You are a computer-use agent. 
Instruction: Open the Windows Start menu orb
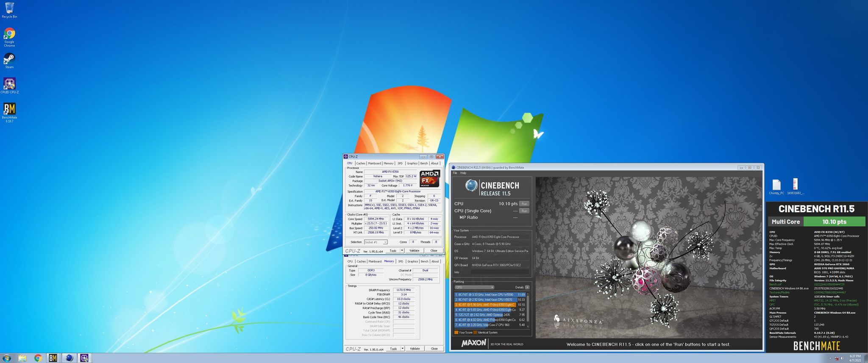[7, 358]
